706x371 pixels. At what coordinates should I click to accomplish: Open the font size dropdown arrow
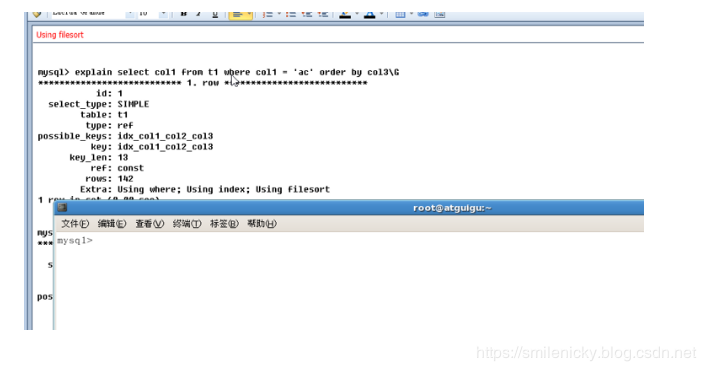(163, 14)
